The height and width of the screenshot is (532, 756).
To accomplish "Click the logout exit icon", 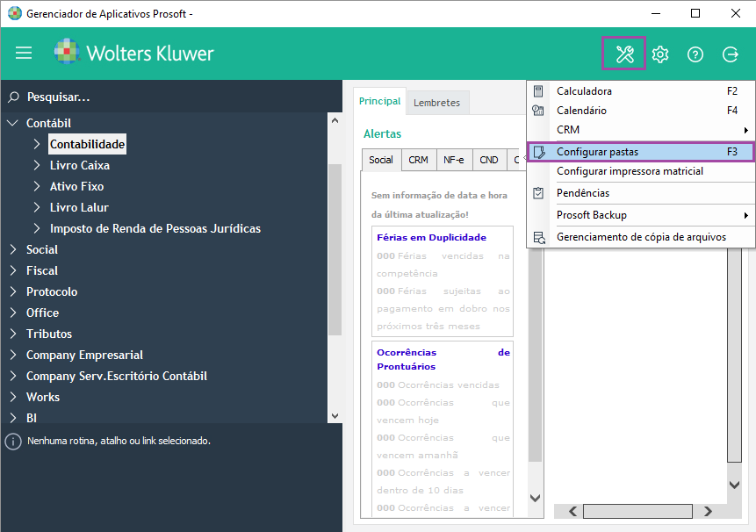I will (x=730, y=54).
